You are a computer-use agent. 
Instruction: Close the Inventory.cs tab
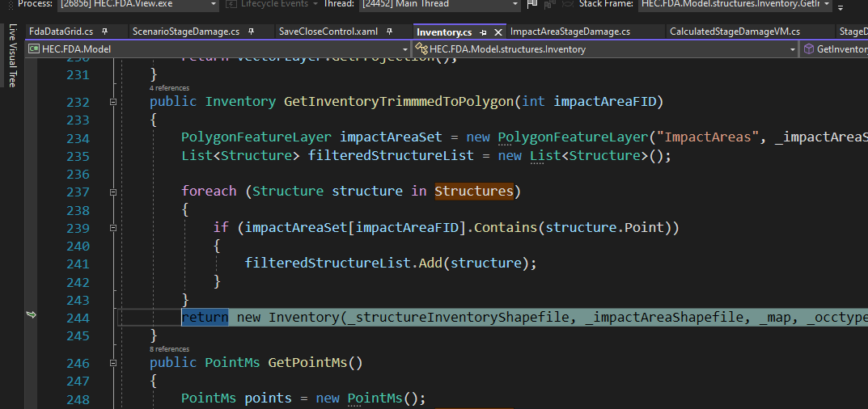click(x=498, y=32)
